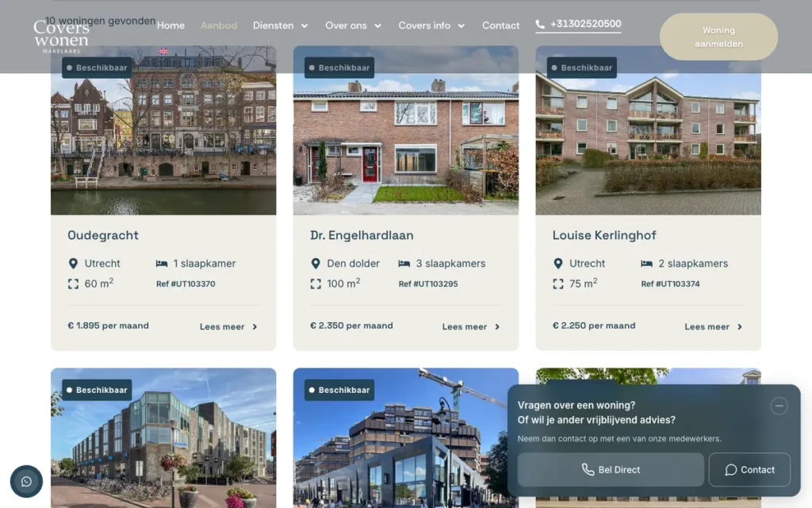Click the location pin icon beside Utrecht on Oudegracht card
Image resolution: width=812 pixels, height=508 pixels.
point(73,264)
